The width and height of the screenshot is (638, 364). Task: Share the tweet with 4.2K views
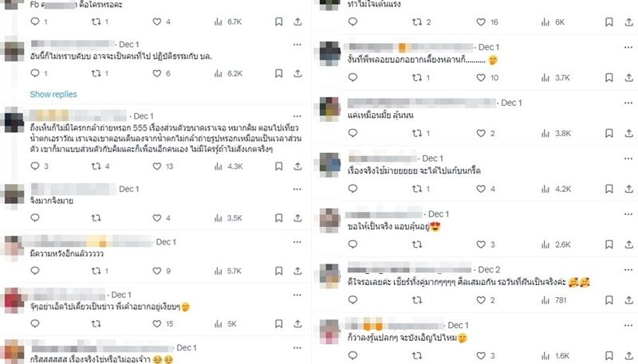[x=629, y=189]
